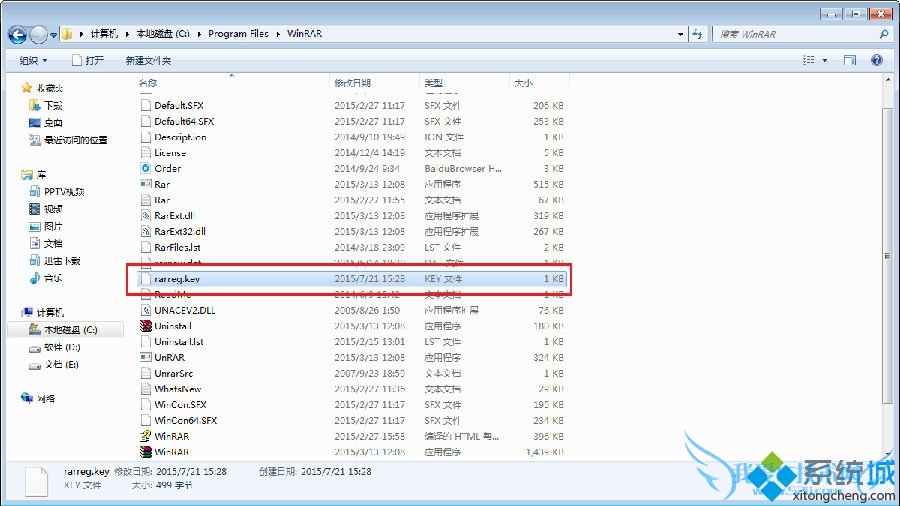
Task: Select the Default.SFX file icon
Action: click(x=146, y=106)
